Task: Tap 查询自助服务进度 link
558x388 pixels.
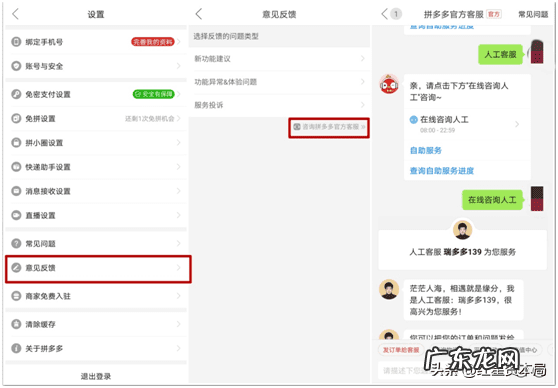Action: [442, 171]
